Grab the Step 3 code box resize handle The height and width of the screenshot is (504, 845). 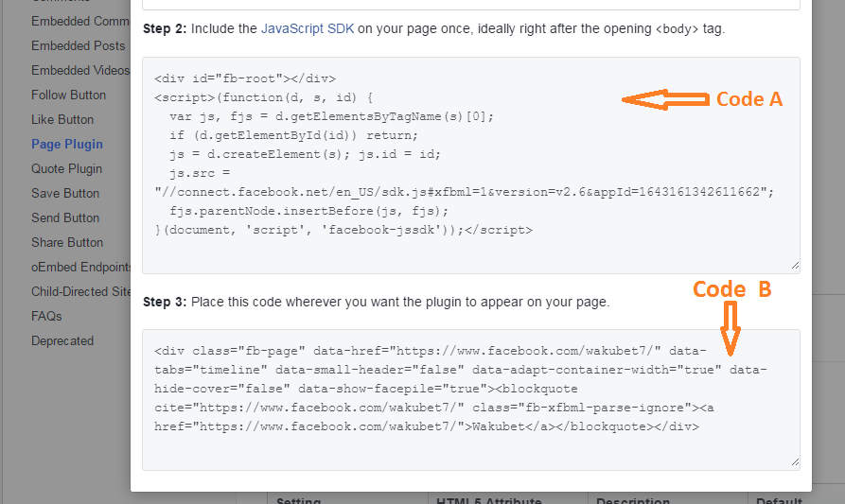(795, 462)
